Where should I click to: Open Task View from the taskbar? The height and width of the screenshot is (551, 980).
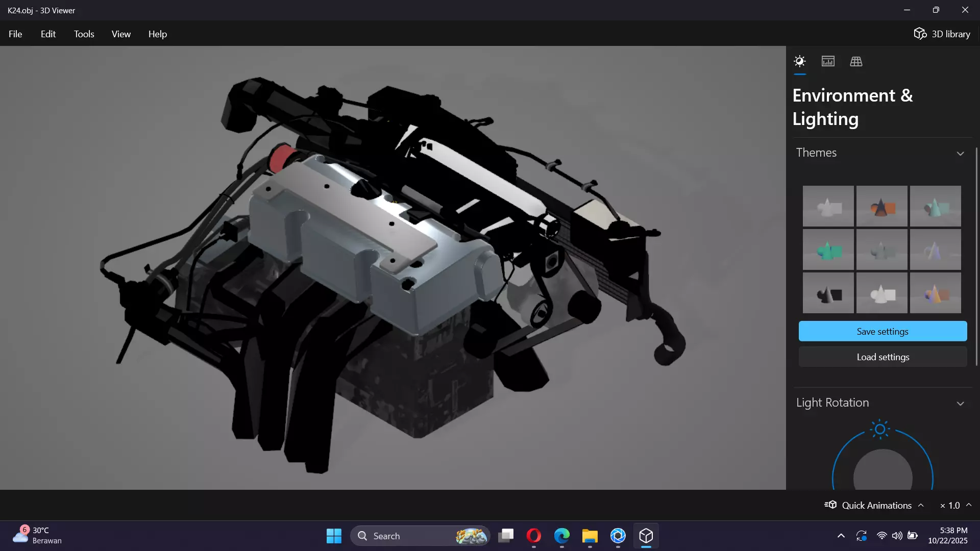pos(506,536)
